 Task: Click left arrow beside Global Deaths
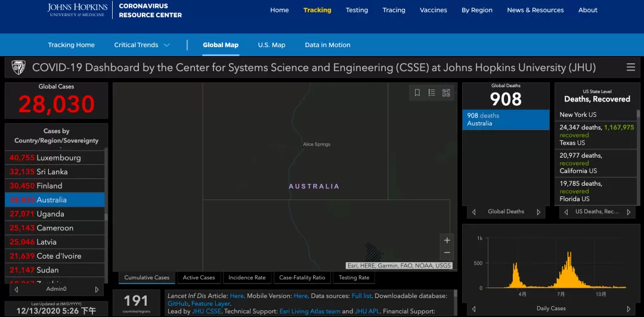[473, 212]
